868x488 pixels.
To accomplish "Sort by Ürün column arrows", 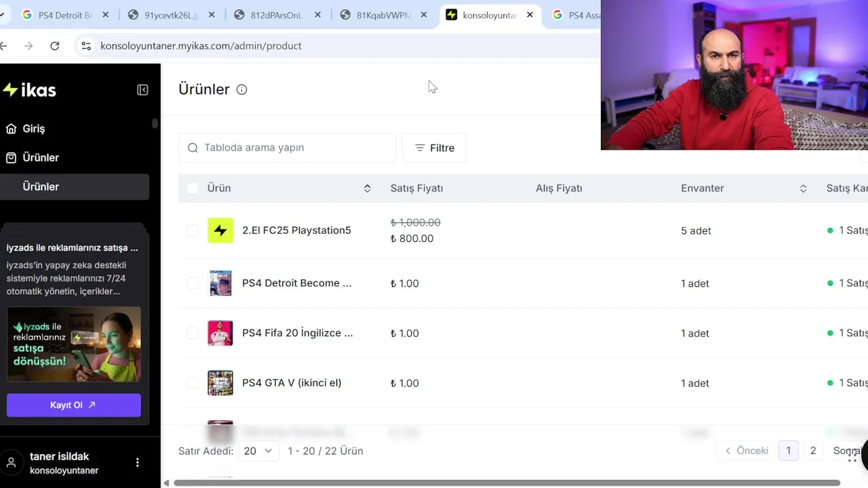I will tap(367, 188).
